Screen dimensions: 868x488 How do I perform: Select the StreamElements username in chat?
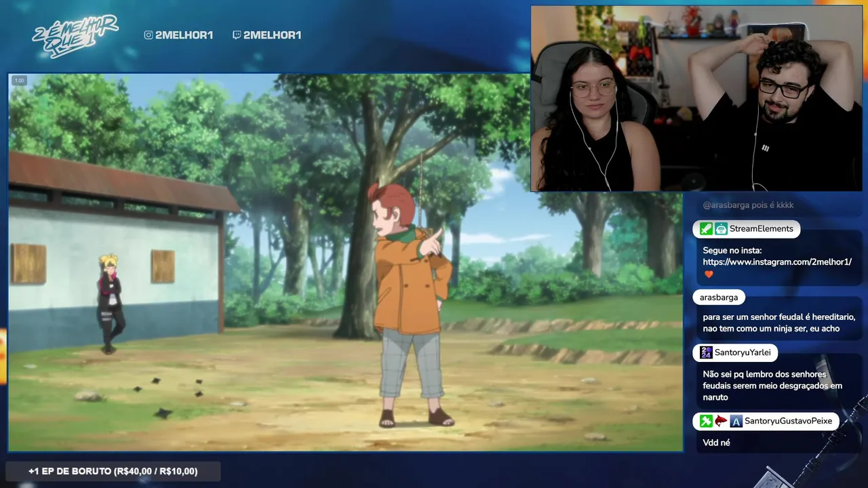coord(761,229)
